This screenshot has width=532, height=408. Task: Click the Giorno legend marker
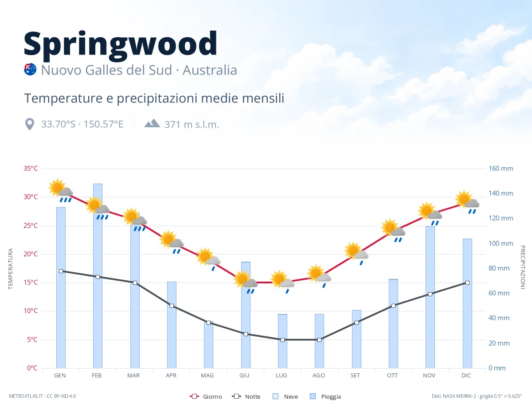194,396
